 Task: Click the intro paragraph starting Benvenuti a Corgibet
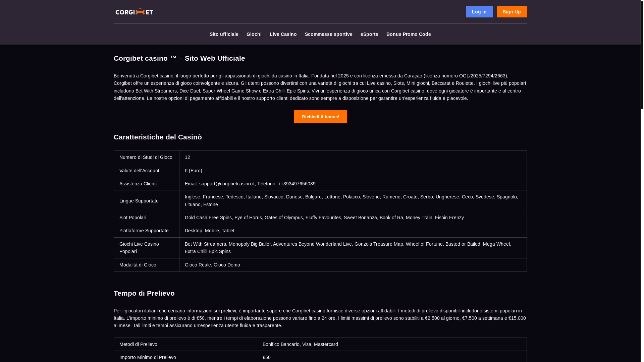320,87
